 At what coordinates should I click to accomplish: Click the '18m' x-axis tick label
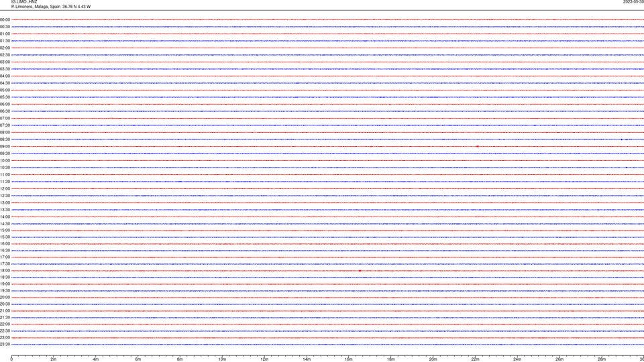coord(390,359)
